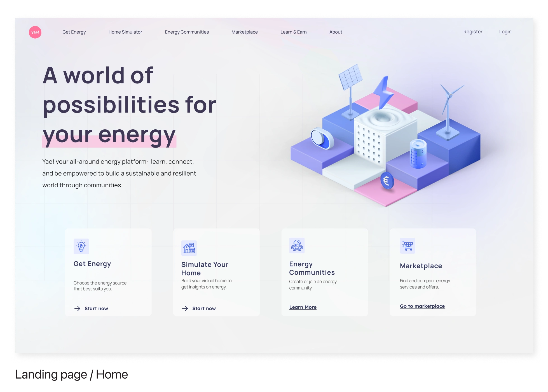Viewport: 548px width, 392px height.
Task: Click the Simulate Your Home house icon
Action: [189, 248]
